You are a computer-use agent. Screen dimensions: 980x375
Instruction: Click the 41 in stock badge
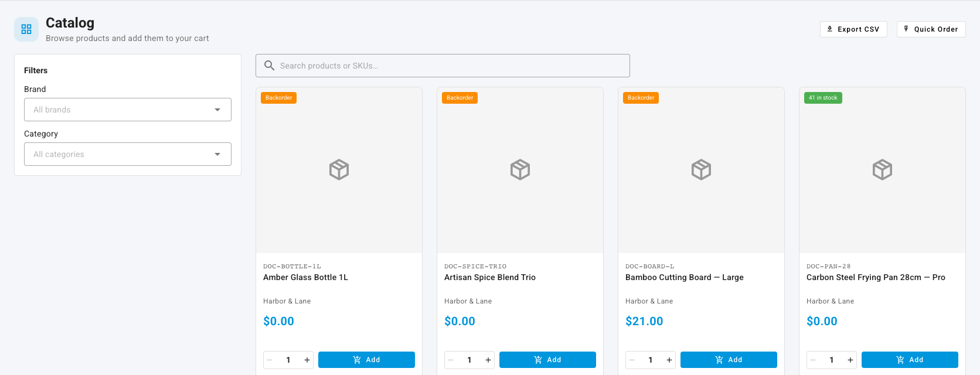coord(823,98)
